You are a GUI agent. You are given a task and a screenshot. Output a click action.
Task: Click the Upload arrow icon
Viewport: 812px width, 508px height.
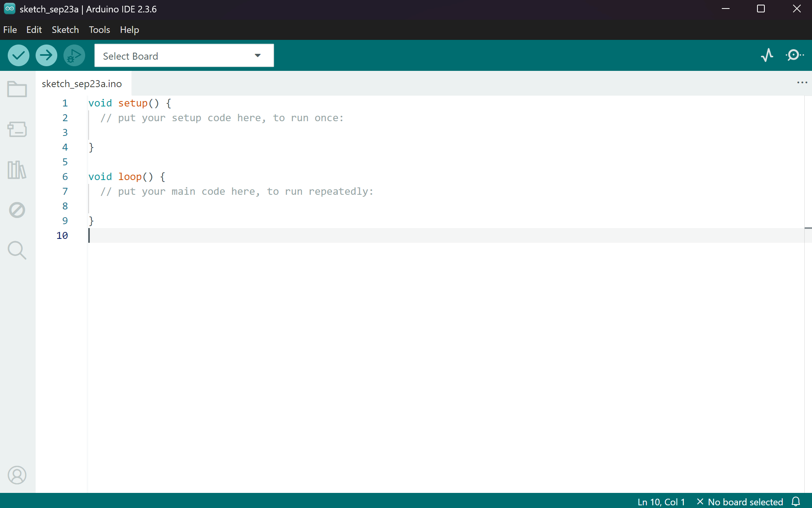[x=46, y=55]
